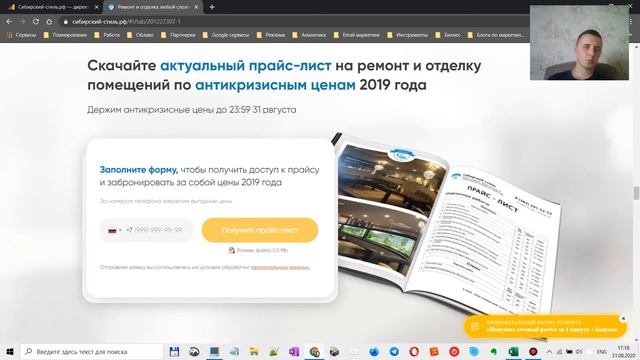This screenshot has height=360, width=640.
Task: Open the yellow repair calculator popup banner
Action: [x=545, y=326]
